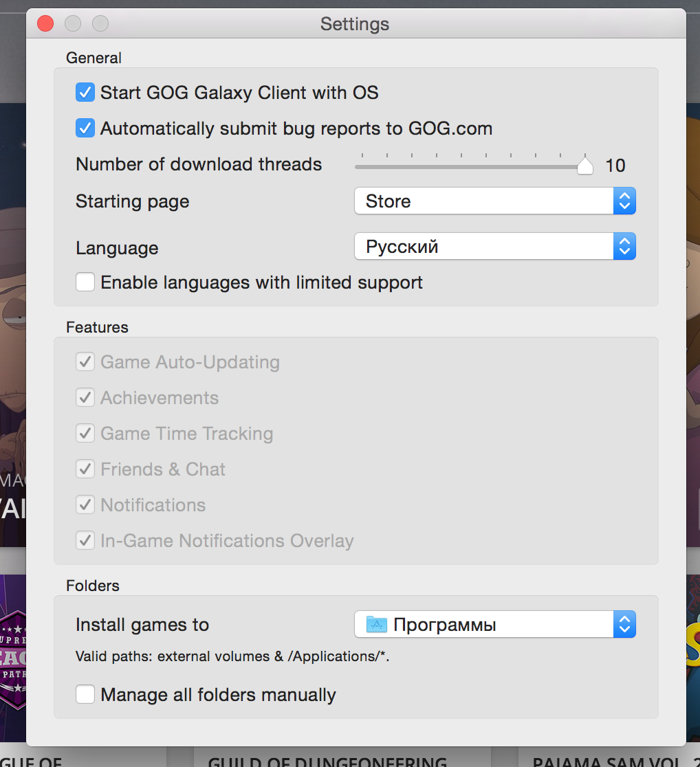Click the Starting page label
700x767 pixels.
pyautogui.click(x=133, y=201)
